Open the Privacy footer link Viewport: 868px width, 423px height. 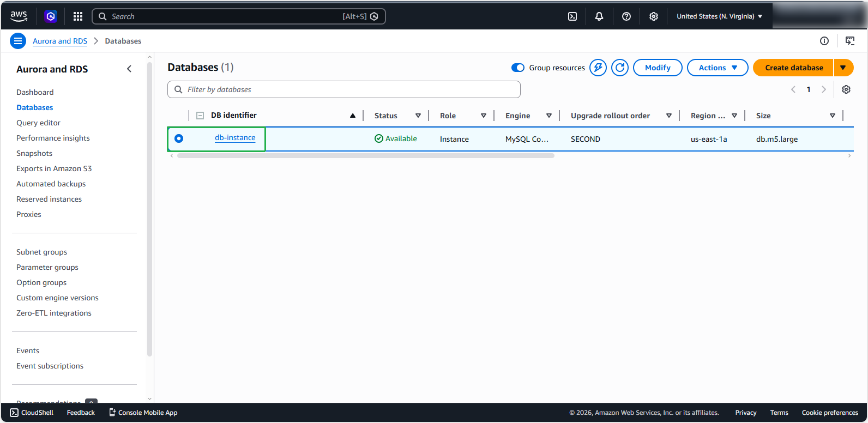[x=745, y=413]
